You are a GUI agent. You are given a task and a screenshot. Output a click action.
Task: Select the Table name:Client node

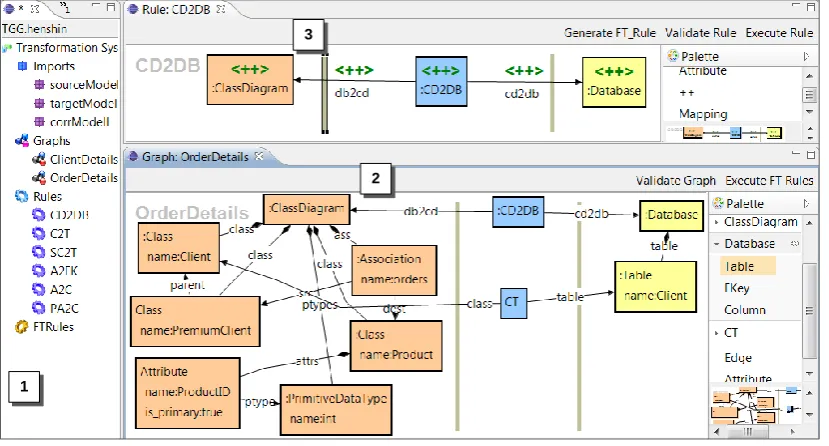point(655,286)
